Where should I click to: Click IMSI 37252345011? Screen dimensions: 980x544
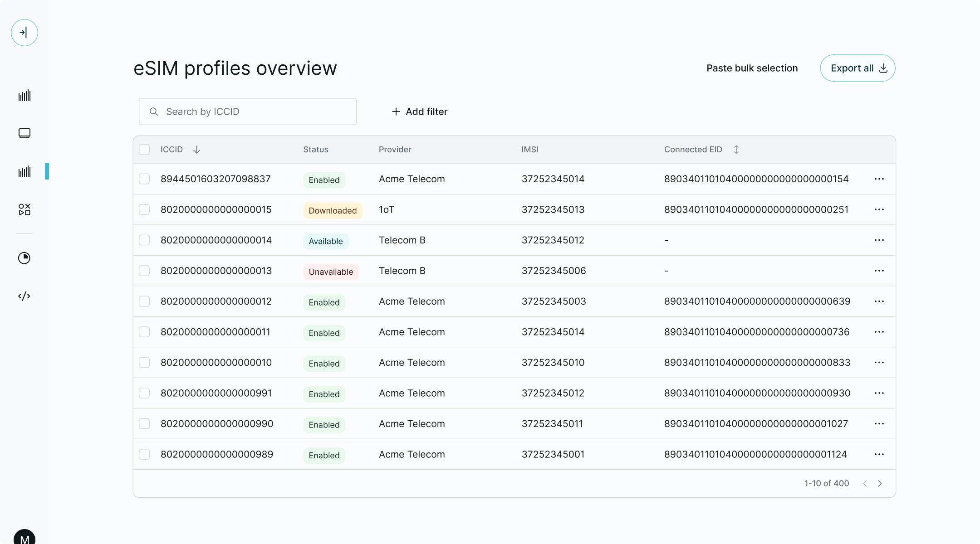552,424
